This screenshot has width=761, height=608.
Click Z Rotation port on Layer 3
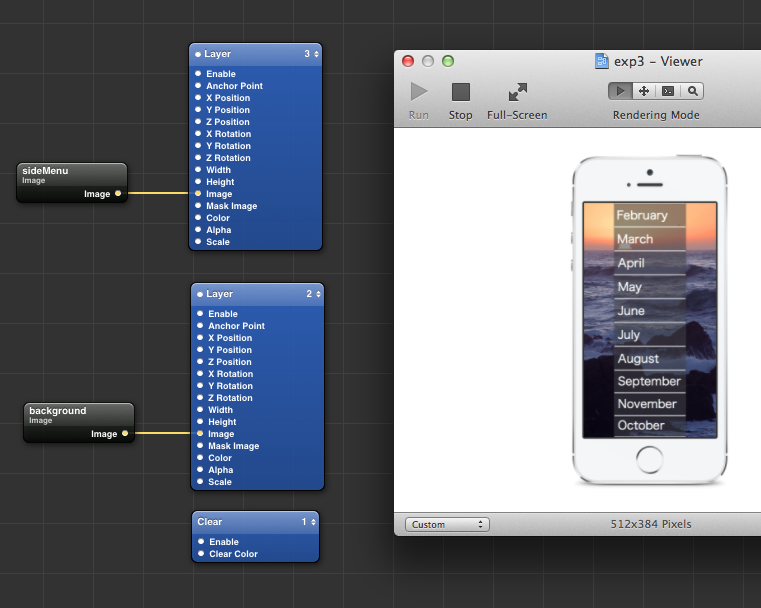tap(198, 158)
